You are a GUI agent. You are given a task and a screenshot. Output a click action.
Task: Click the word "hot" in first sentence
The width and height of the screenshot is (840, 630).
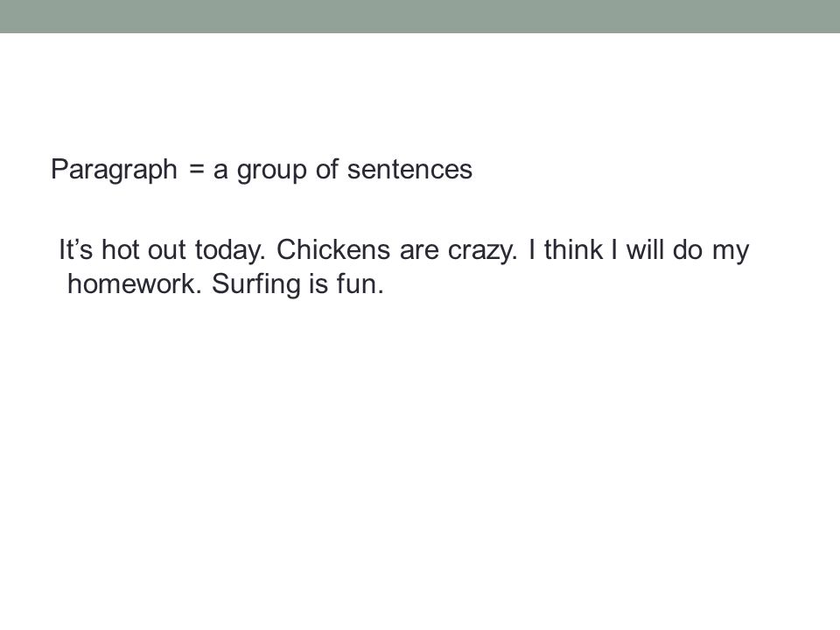[120, 249]
